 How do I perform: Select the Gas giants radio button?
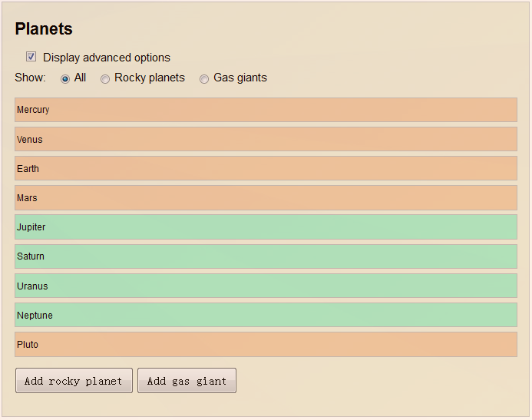point(204,79)
